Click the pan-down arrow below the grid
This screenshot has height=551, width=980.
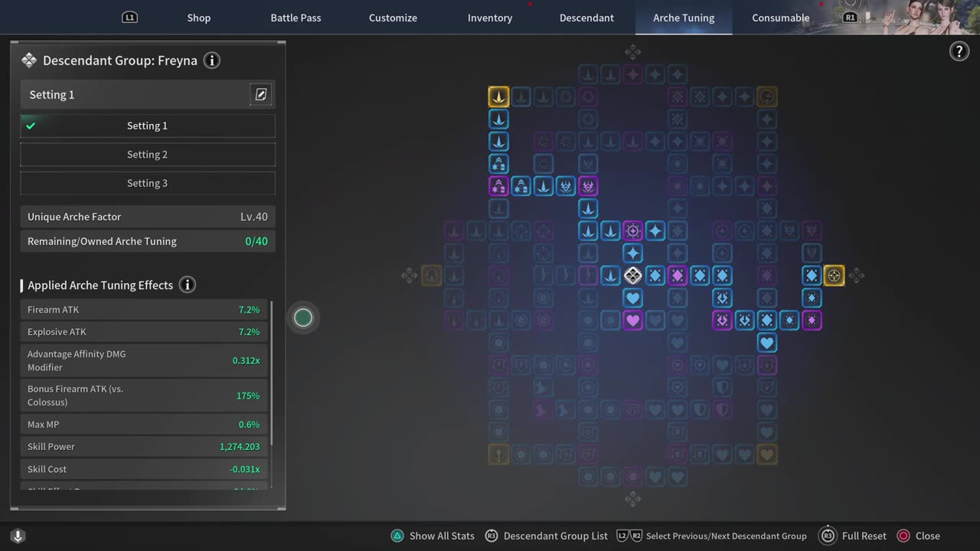[632, 499]
